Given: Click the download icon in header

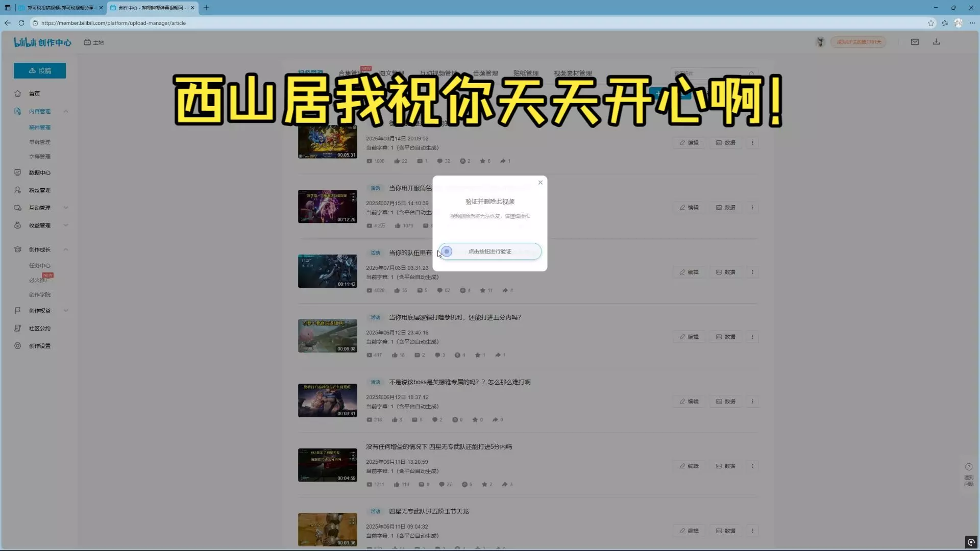Looking at the screenshot, I should tap(936, 42).
